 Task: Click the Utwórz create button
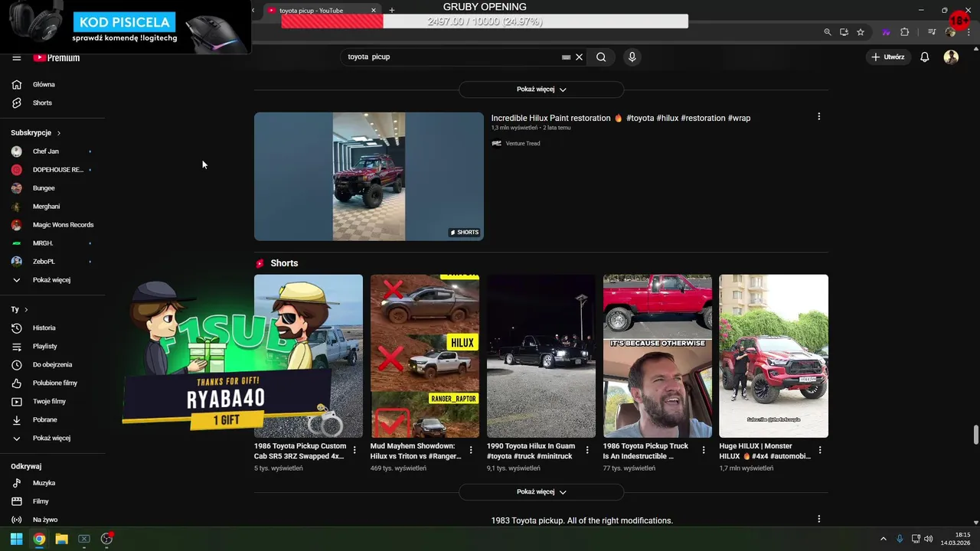[x=888, y=57]
